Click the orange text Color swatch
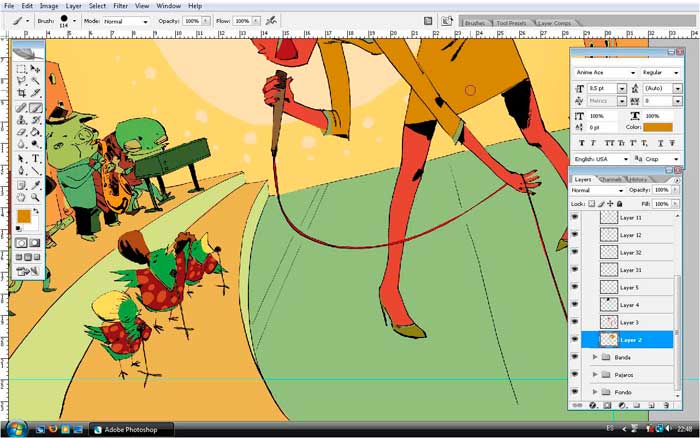This screenshot has height=438, width=700. click(658, 127)
